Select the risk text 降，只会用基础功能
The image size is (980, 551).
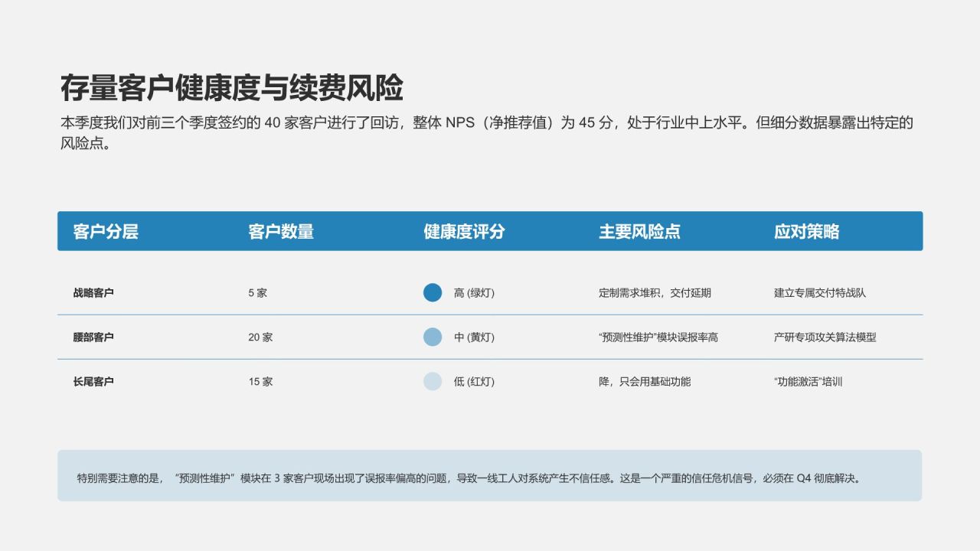tap(645, 381)
